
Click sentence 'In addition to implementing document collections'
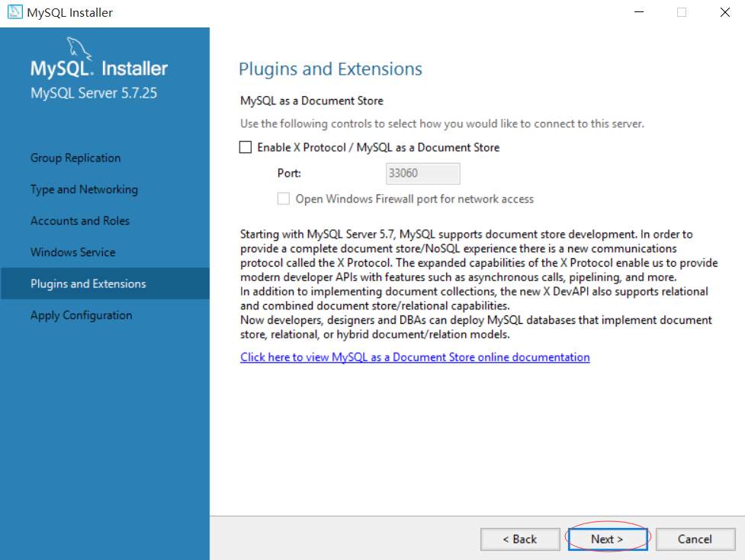click(x=474, y=299)
